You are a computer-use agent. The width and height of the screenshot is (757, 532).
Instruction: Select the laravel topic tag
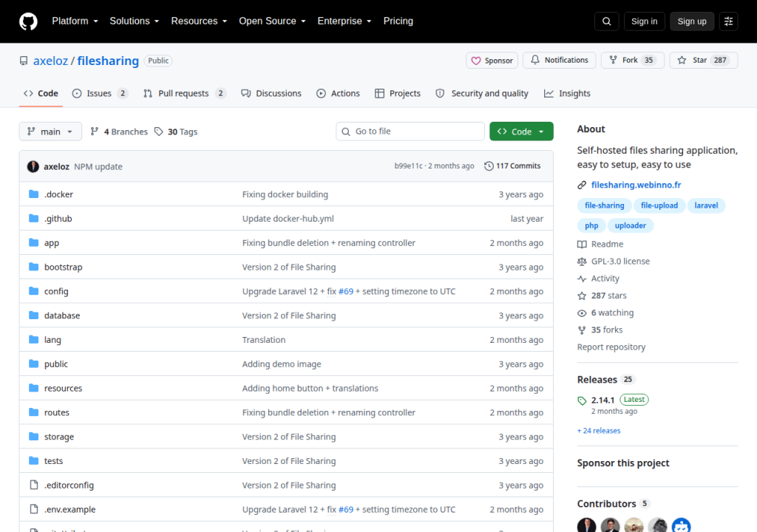click(x=706, y=205)
